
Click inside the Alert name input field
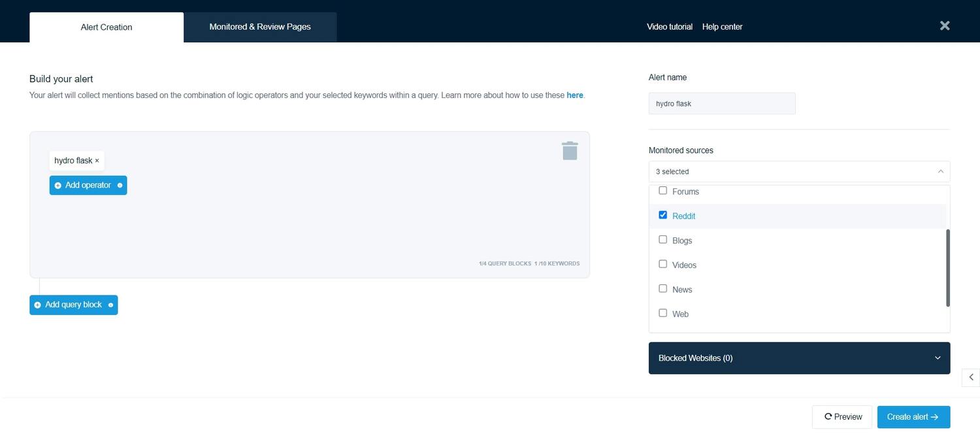click(721, 103)
